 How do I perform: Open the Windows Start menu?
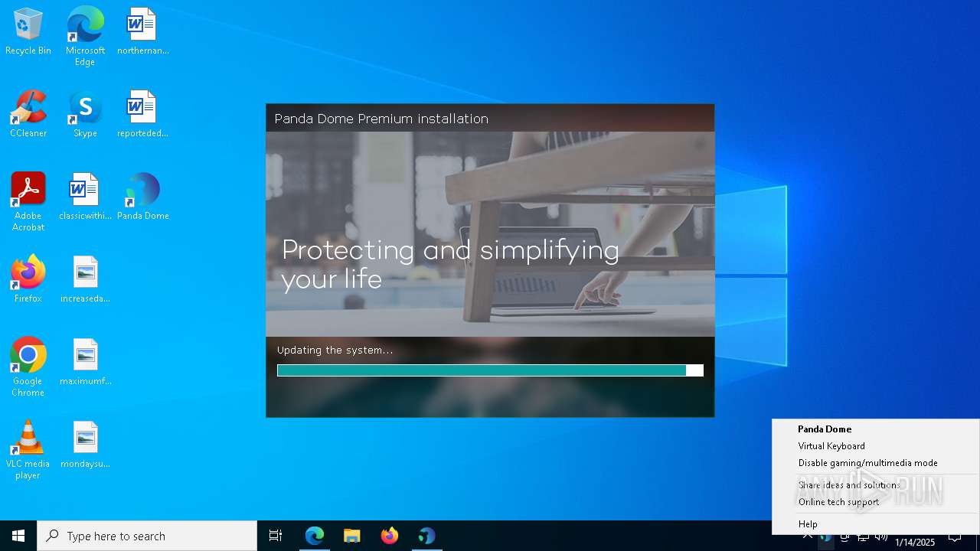point(18,536)
